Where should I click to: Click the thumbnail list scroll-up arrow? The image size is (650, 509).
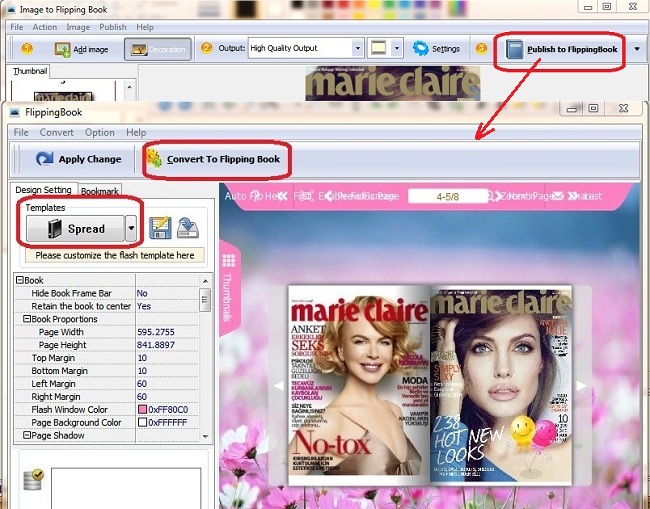(129, 87)
